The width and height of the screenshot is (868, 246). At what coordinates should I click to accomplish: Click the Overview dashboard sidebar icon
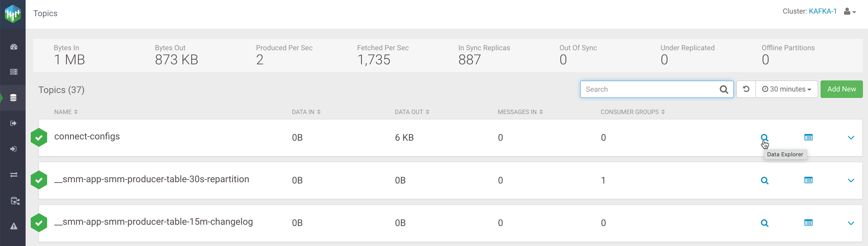tap(14, 47)
